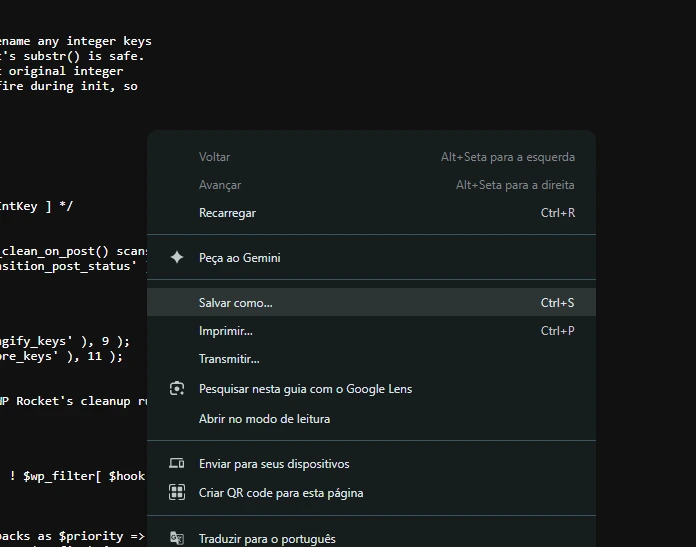This screenshot has width=696, height=547.
Task: Select Criar QR code para esta página
Action: pos(371,493)
